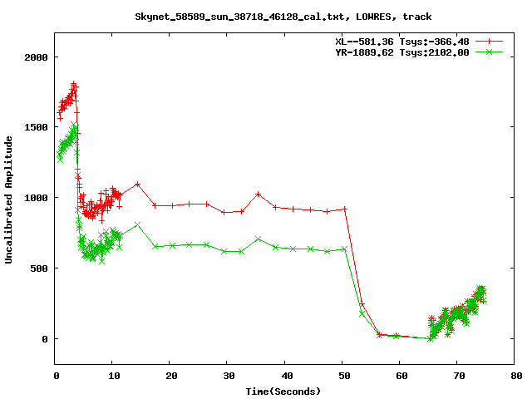The image size is (532, 399).
Task: Click the 40 x-axis tick label
Action: 287,376
